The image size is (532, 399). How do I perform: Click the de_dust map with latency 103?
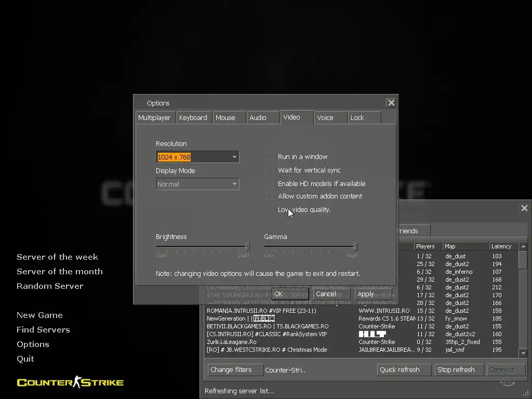pos(455,256)
